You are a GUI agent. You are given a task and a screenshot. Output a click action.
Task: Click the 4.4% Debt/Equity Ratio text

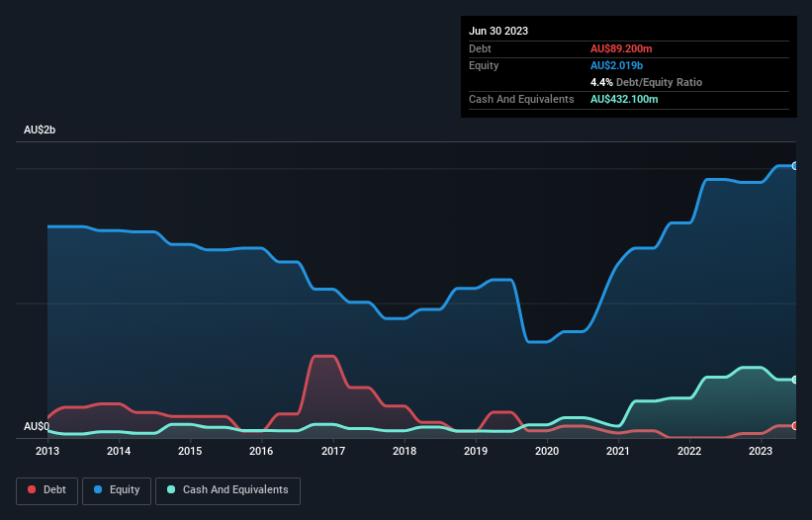[646, 82]
